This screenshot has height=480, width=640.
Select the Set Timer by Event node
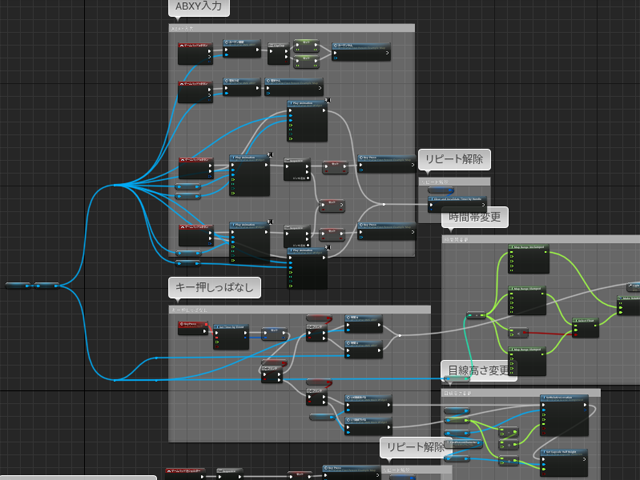click(x=231, y=337)
